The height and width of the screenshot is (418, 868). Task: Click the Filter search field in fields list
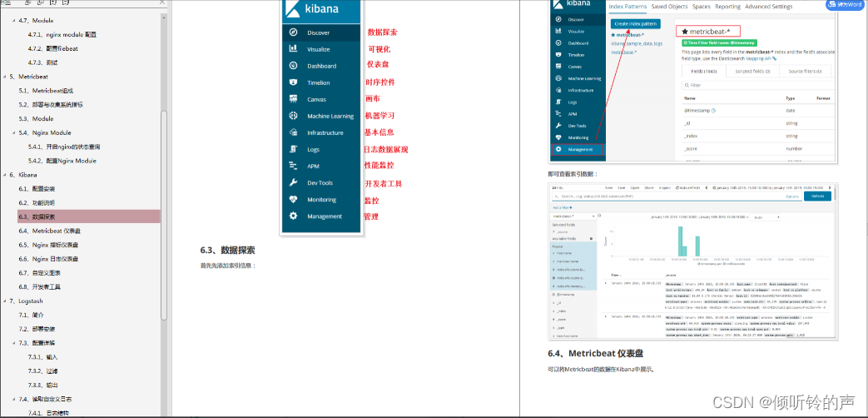758,86
